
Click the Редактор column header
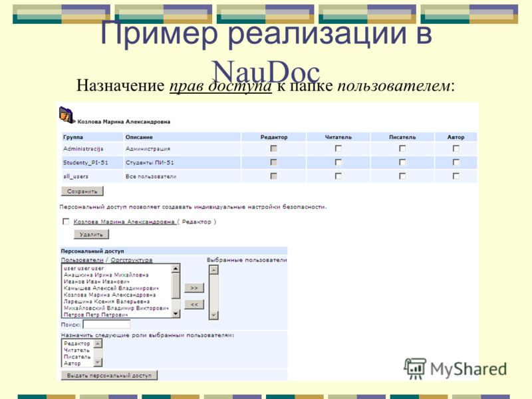coord(274,137)
